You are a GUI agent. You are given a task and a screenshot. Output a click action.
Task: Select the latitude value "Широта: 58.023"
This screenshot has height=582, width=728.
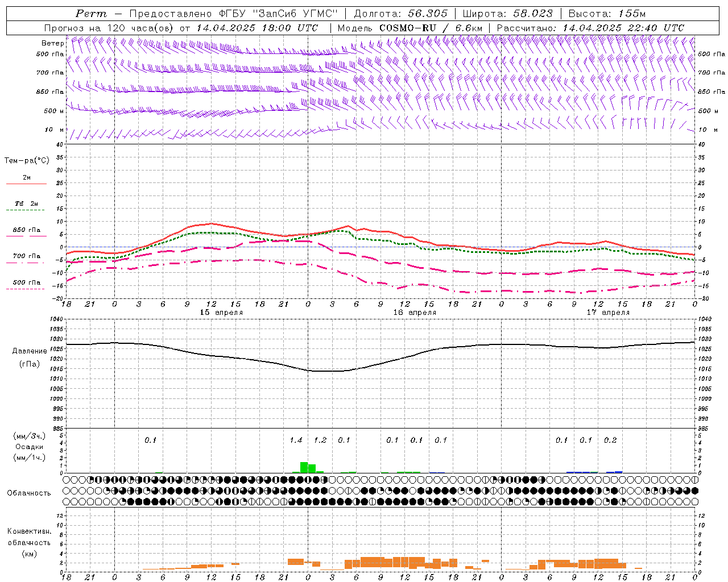[507, 14]
